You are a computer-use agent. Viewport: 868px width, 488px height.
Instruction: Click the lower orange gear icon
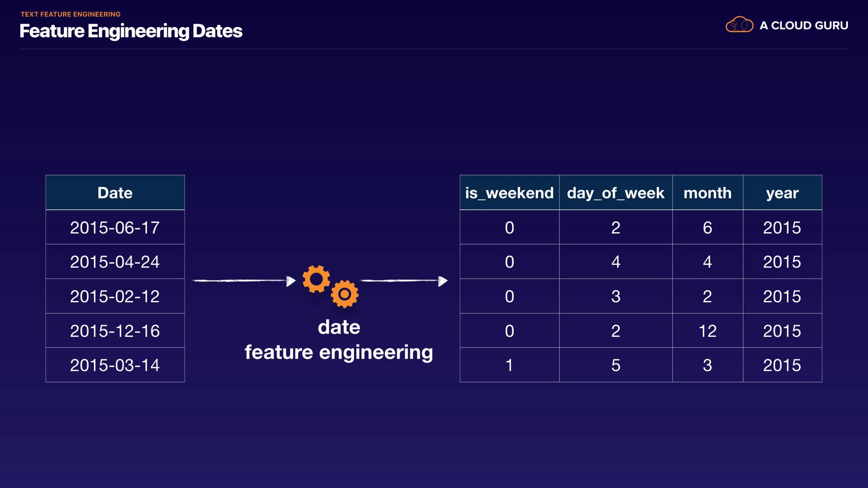(344, 294)
